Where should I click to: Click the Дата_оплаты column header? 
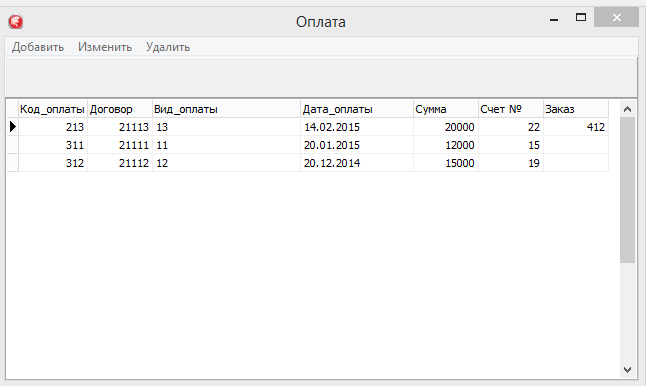pyautogui.click(x=357, y=109)
